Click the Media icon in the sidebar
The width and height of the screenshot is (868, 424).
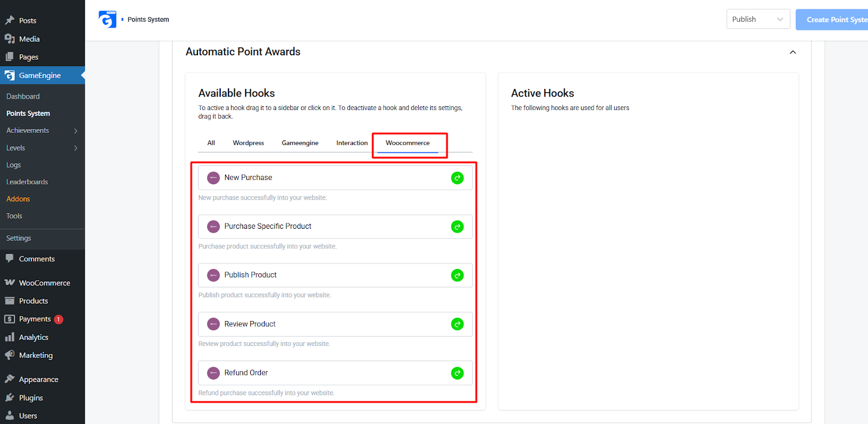click(x=10, y=38)
